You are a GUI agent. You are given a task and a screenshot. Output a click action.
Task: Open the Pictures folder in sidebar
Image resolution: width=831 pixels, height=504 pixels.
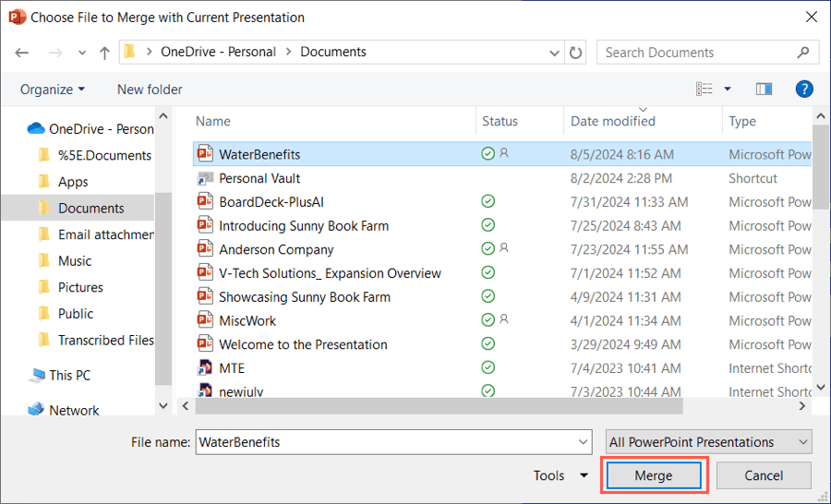point(71,288)
